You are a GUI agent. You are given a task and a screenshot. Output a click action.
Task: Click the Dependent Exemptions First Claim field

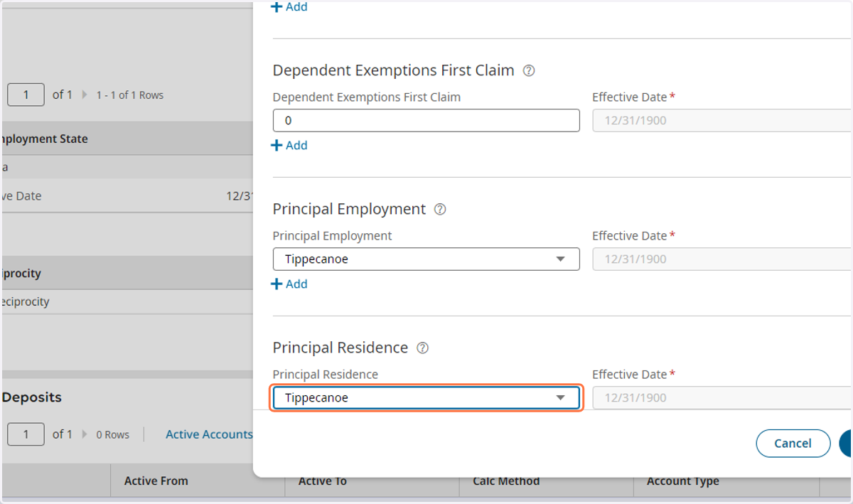coord(426,121)
